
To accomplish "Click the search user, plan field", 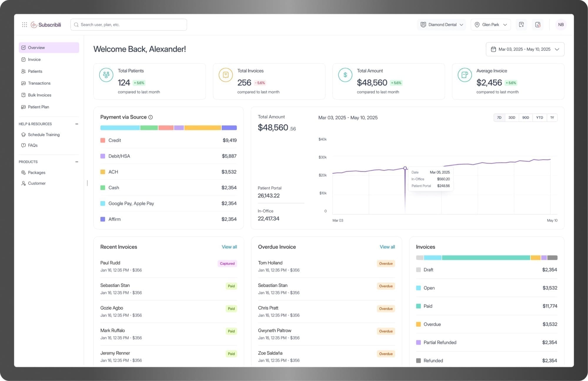I will click(x=128, y=25).
